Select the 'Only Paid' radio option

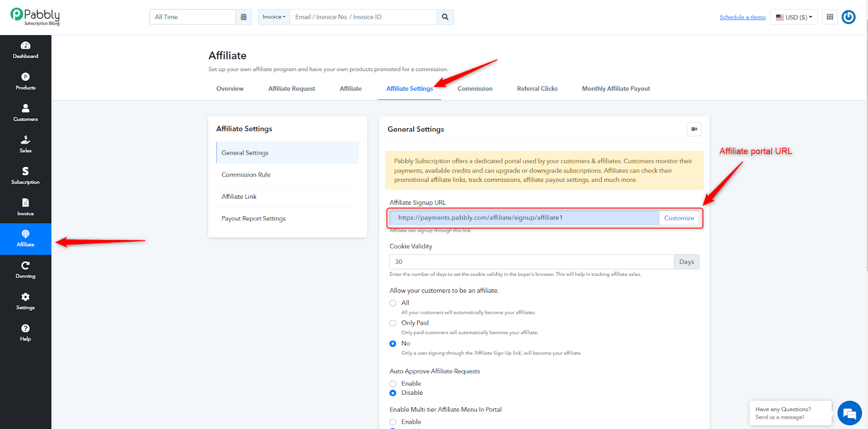393,323
